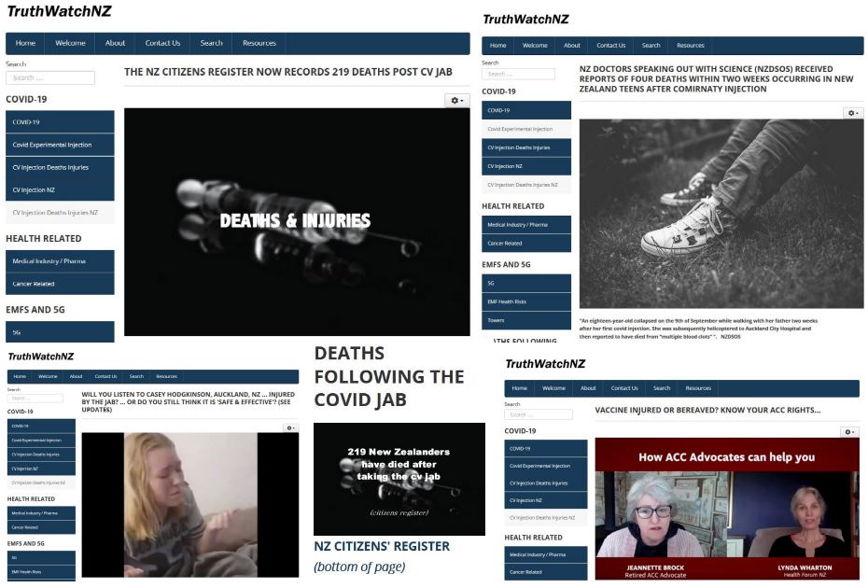Click the NZ Citizens Register 219 deaths headline
This screenshot has height=588, width=868.
tap(288, 72)
